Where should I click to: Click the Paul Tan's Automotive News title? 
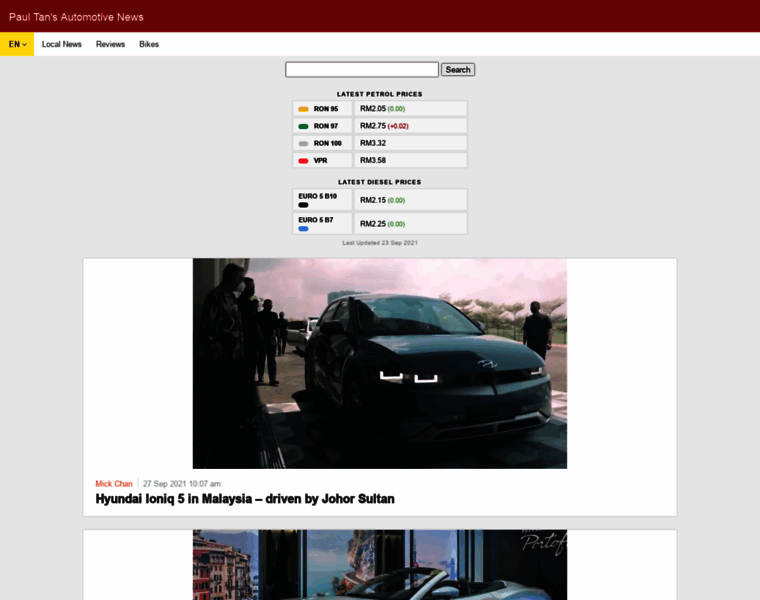click(x=76, y=17)
